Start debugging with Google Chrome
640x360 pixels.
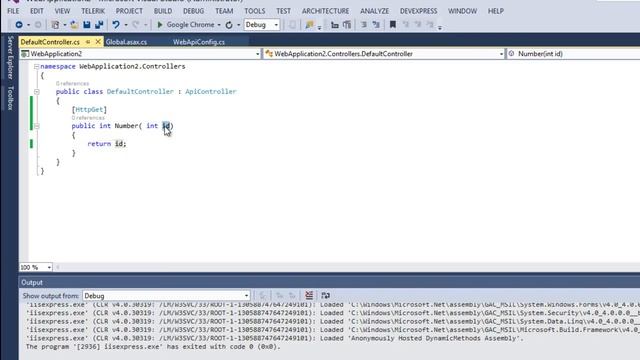186,25
